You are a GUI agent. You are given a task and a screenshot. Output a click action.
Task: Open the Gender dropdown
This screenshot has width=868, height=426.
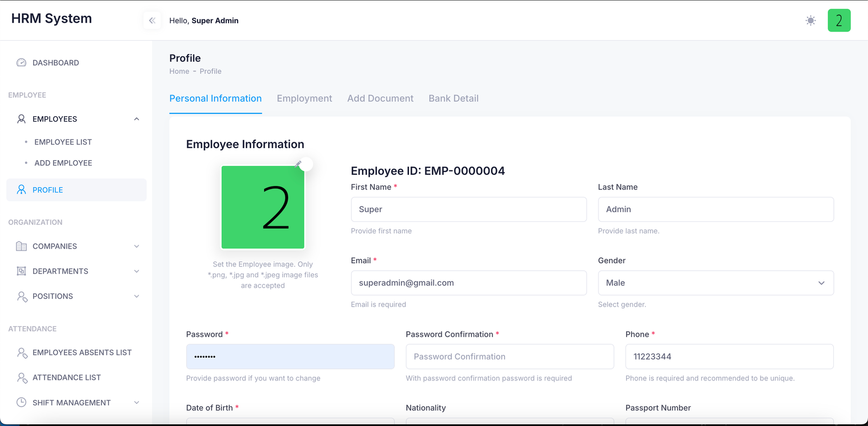pos(716,283)
